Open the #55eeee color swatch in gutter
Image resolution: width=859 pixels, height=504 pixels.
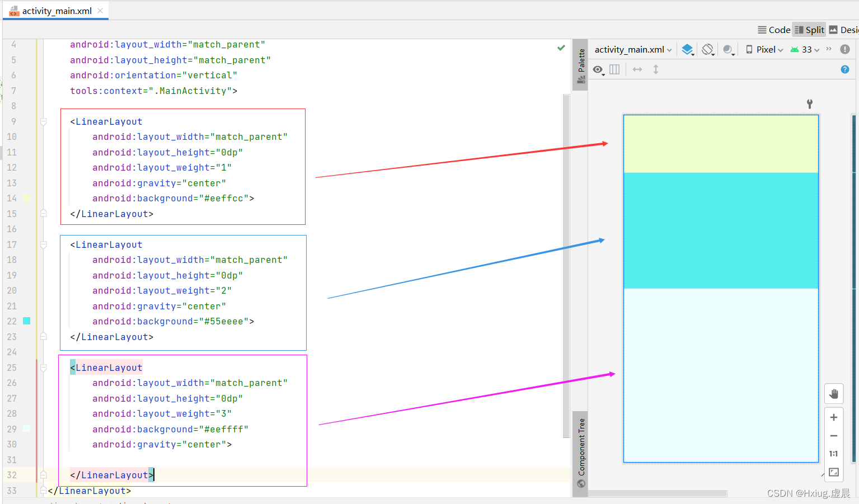pyautogui.click(x=26, y=321)
